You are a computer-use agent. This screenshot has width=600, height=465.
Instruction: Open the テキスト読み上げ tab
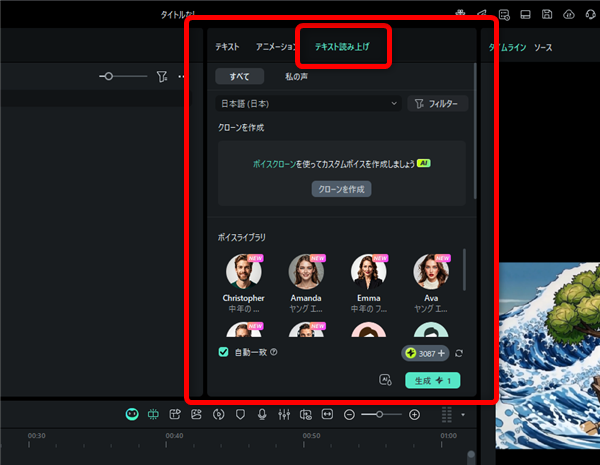pyautogui.click(x=341, y=47)
